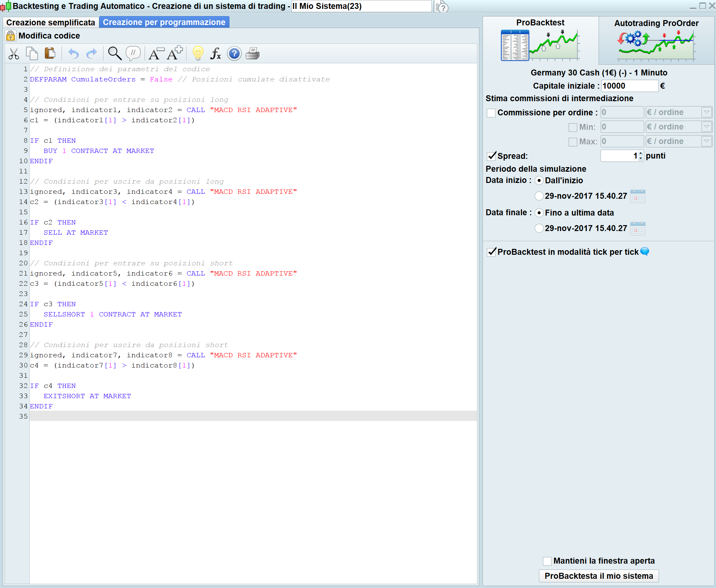
Task: Increase editor font size
Action: (x=175, y=53)
